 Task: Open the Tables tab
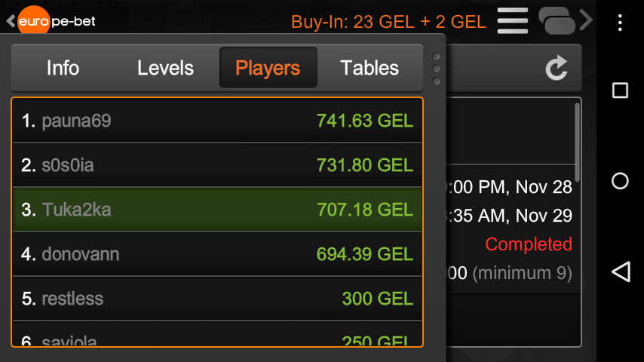pyautogui.click(x=370, y=68)
